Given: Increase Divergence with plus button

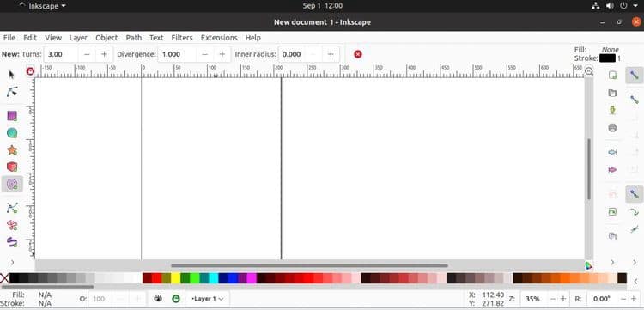Looking at the screenshot, I should click(222, 54).
